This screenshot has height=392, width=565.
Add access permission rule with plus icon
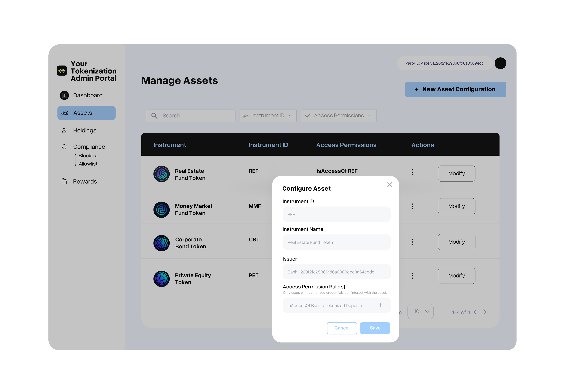(380, 305)
